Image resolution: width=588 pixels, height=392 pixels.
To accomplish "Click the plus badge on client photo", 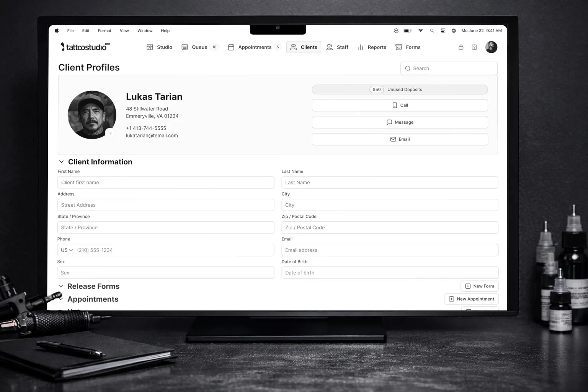I will (110, 133).
